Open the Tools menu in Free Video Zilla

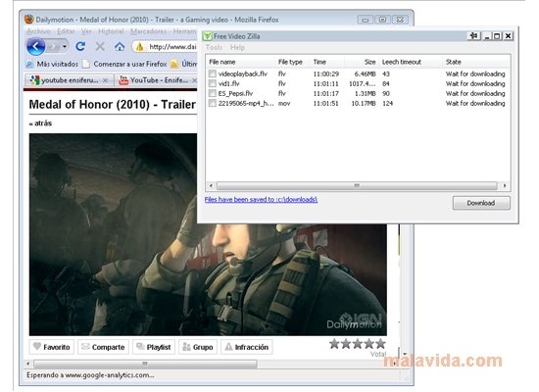214,47
